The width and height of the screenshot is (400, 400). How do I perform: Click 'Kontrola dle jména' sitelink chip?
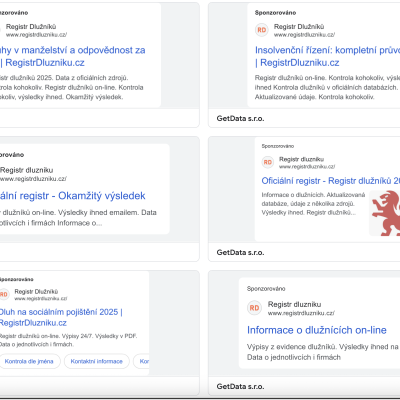click(29, 361)
